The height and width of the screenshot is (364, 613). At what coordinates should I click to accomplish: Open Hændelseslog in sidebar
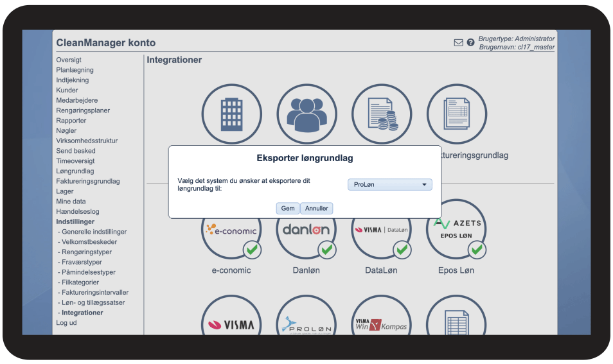(x=77, y=212)
